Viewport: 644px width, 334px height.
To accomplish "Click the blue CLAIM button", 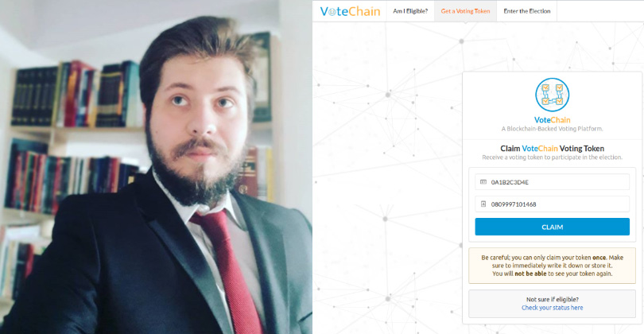I will click(552, 227).
